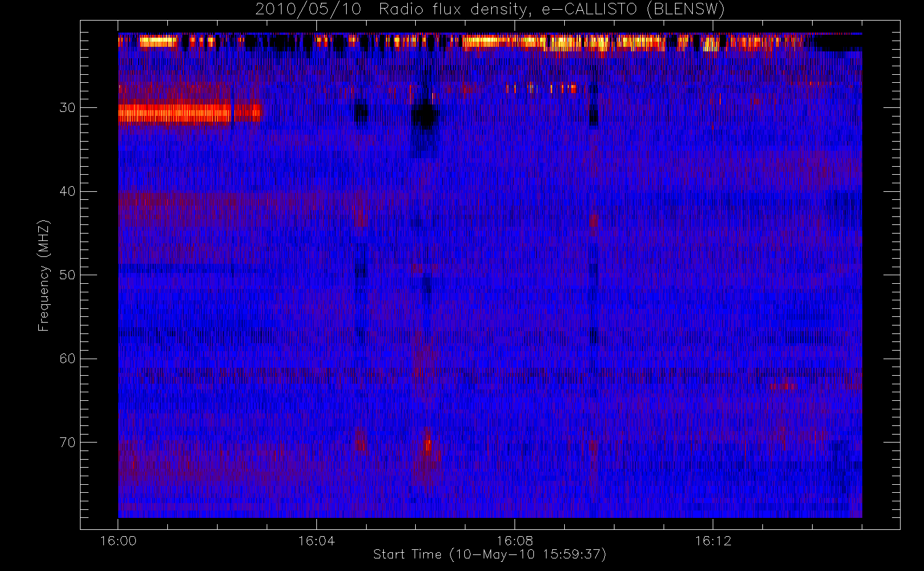This screenshot has width=924, height=571.
Task: Click the 16:04 time tick label
Action: tap(316, 541)
